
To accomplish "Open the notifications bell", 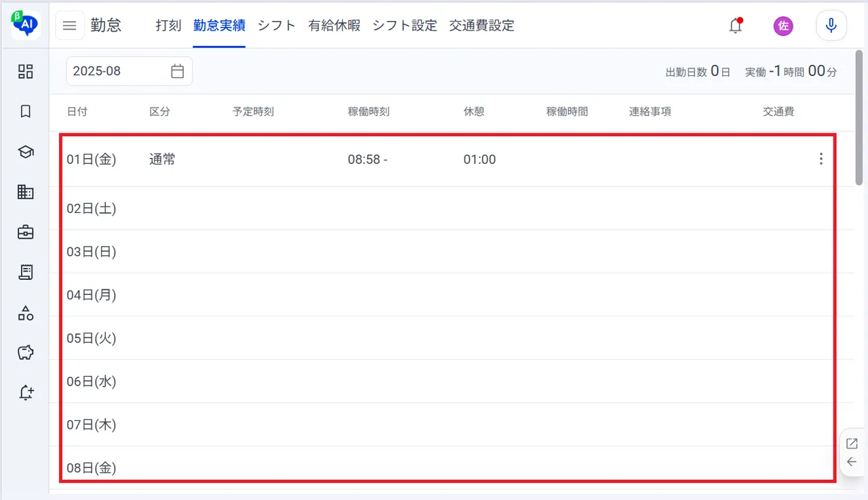I will click(735, 26).
